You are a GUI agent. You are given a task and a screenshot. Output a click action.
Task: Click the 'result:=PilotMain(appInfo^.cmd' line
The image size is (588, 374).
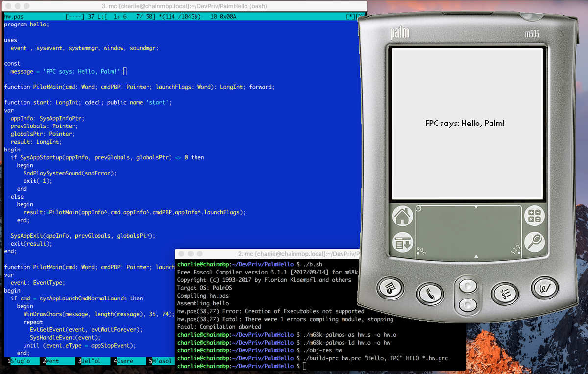(x=134, y=213)
